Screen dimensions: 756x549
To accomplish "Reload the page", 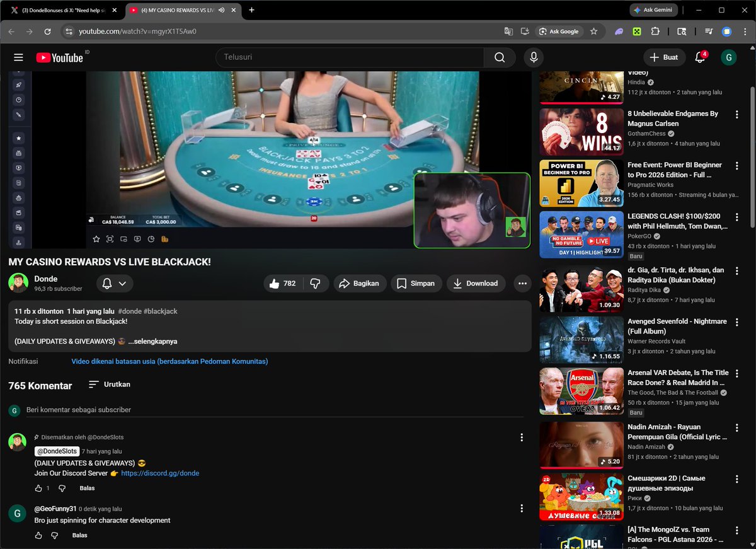I will coord(47,32).
